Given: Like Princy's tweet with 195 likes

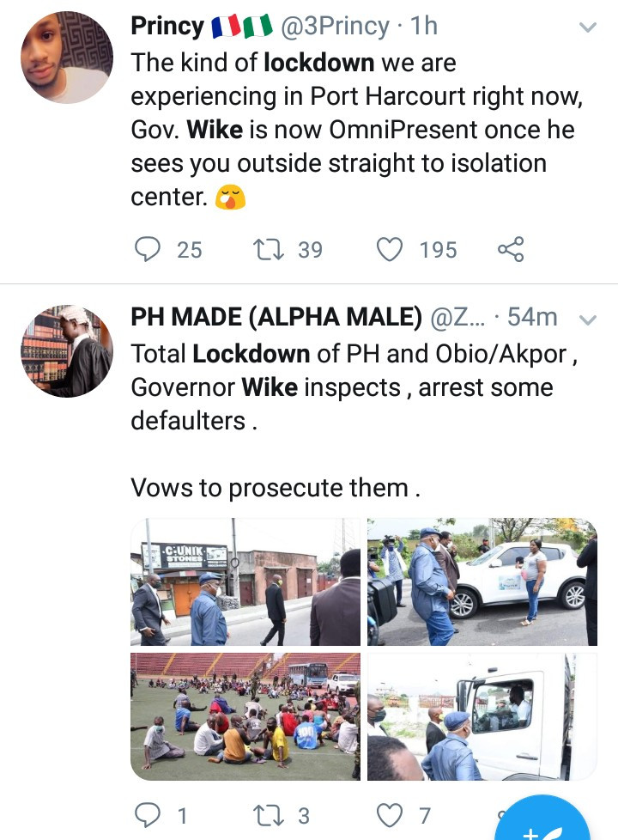Looking at the screenshot, I should click(x=391, y=250).
